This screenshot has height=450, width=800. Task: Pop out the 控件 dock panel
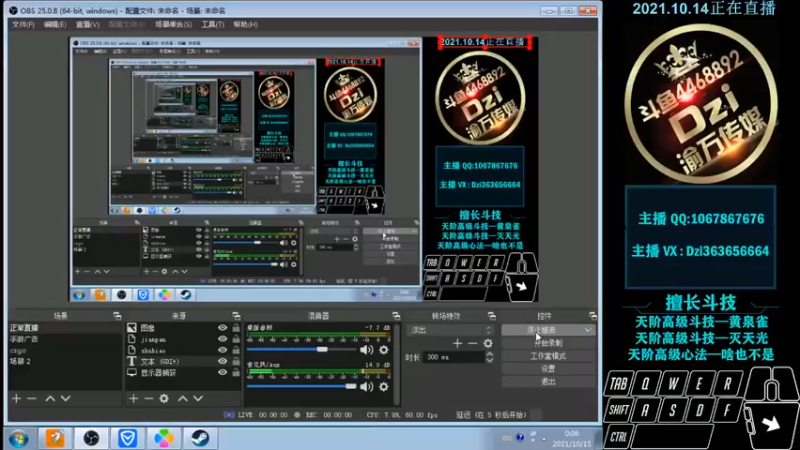click(592, 316)
